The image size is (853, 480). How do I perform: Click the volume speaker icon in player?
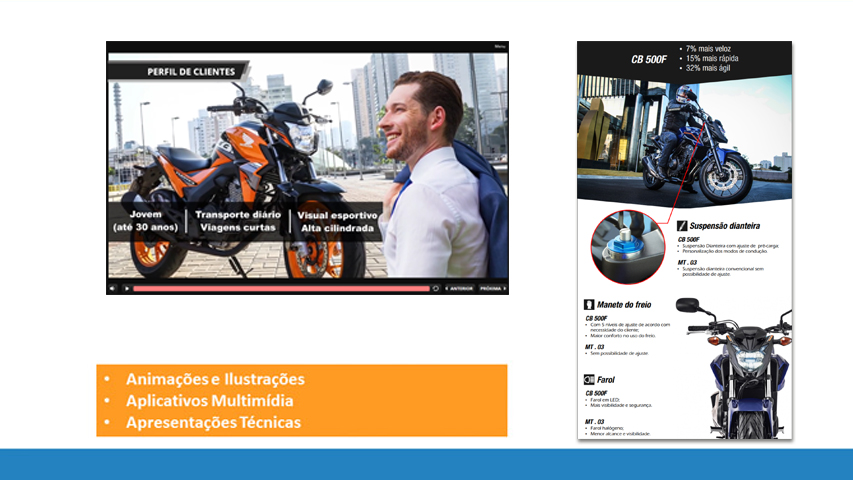[113, 288]
